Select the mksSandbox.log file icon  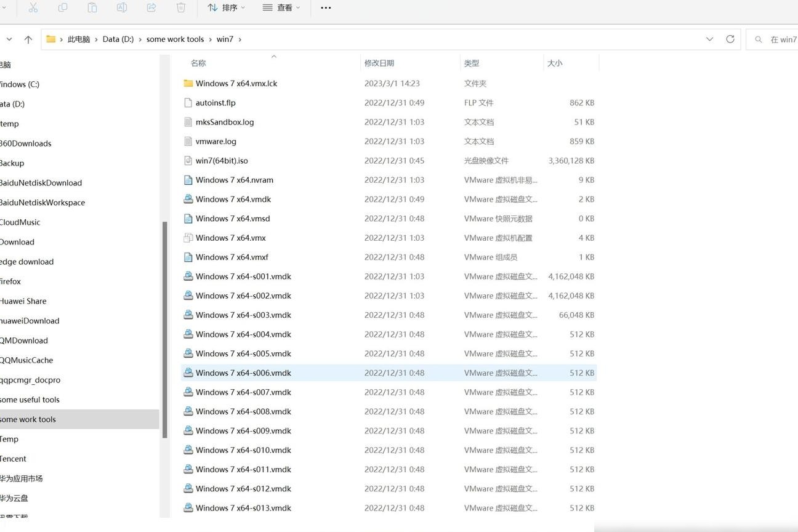[188, 122]
